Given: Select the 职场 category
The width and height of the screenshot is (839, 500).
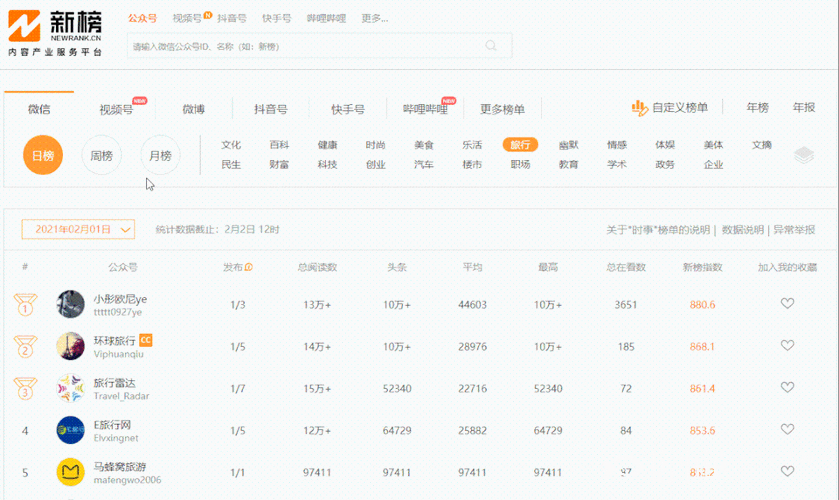Looking at the screenshot, I should (520, 164).
